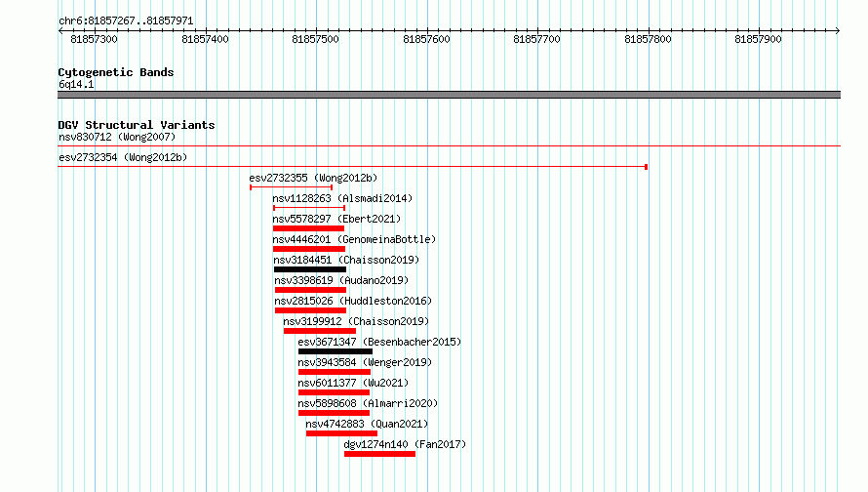This screenshot has height=492, width=868.
Task: Click the thin red span under esv2732355
Action: pyautogui.click(x=292, y=187)
